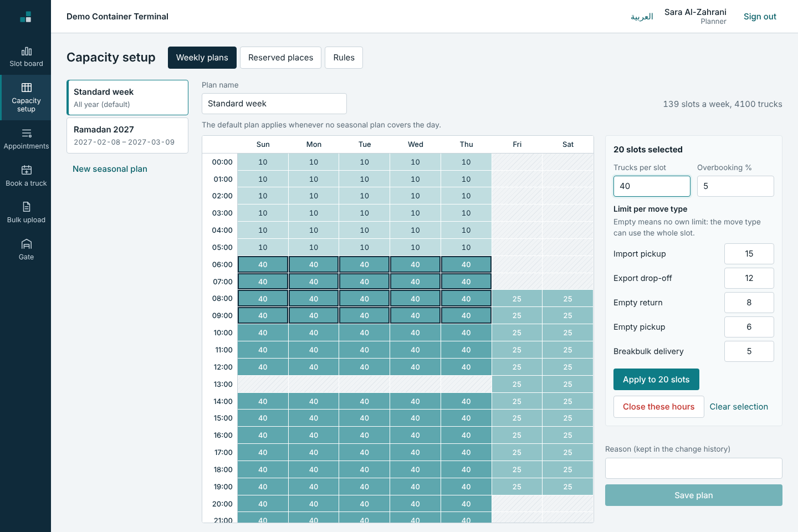Click the Sun column header

point(263,145)
